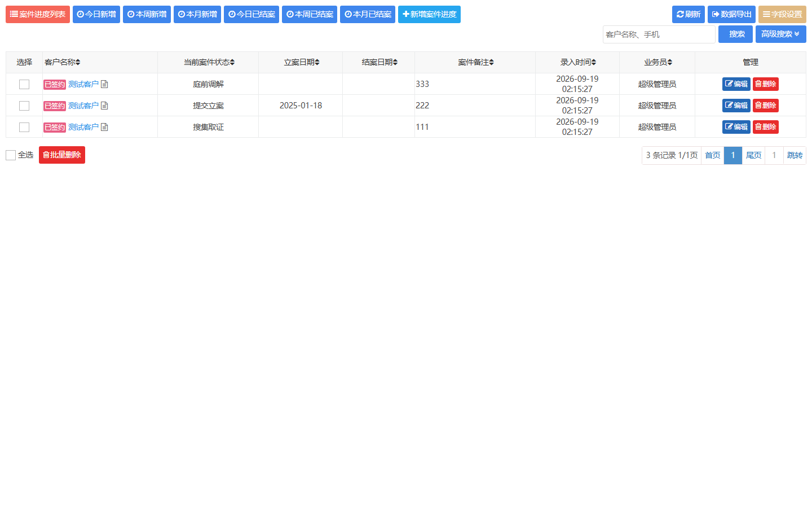The image size is (812, 508).
Task: Open document icon in 搜集取证 row
Action: tap(104, 127)
